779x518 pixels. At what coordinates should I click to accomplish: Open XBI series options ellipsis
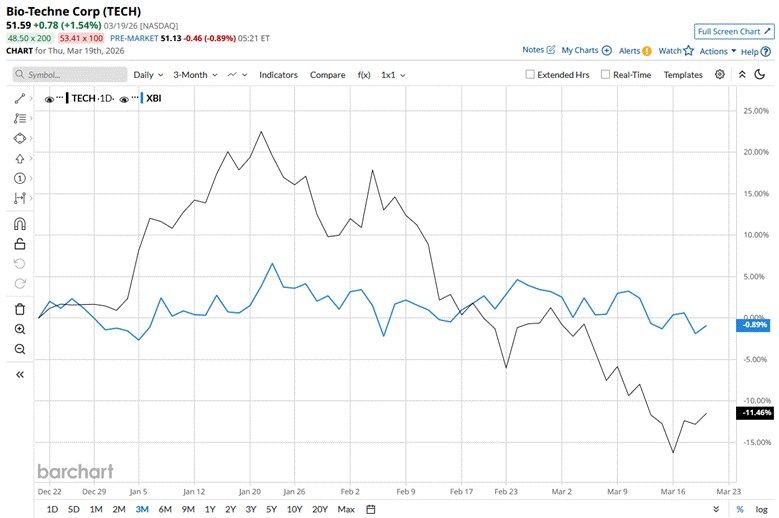135,97
